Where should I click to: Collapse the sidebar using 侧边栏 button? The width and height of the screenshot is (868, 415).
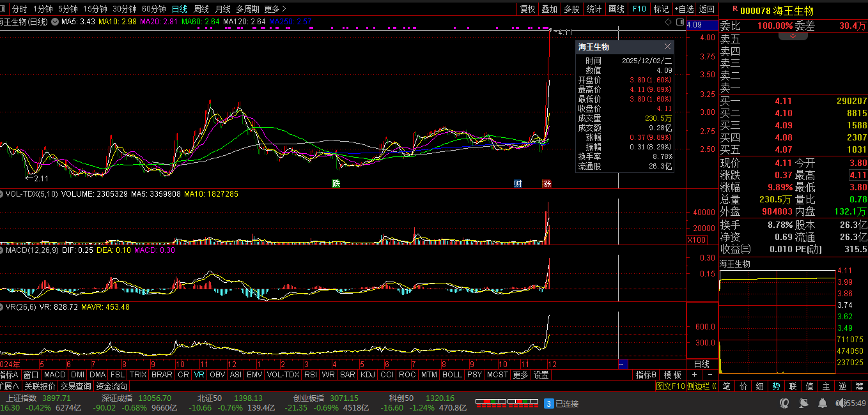click(x=701, y=386)
